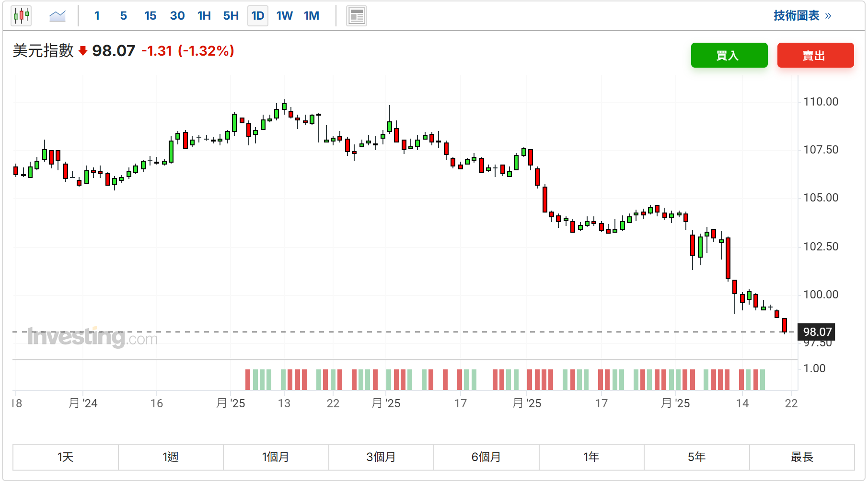Click the red down arrow beside 美元指數
Viewport: 868px width, 485px height.
click(x=83, y=51)
